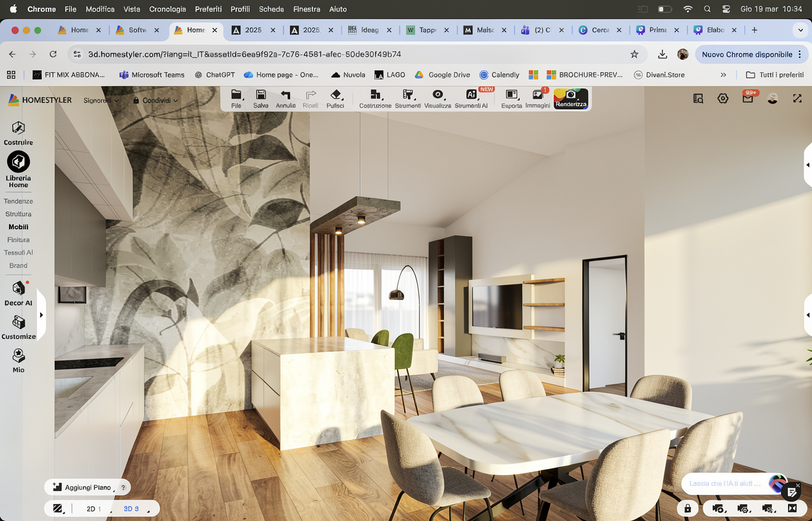Open the Customize cube tool

pyautogui.click(x=18, y=327)
